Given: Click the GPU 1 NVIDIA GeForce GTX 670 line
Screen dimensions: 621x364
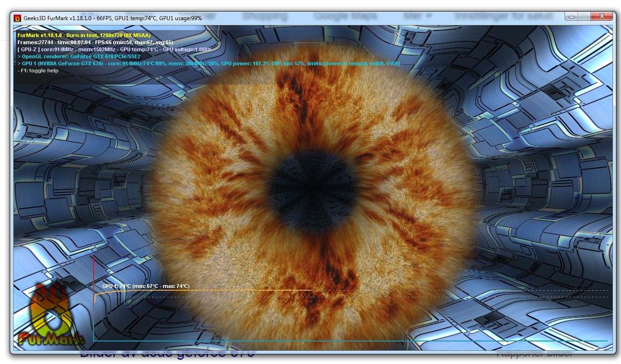Looking at the screenshot, I should [x=209, y=63].
